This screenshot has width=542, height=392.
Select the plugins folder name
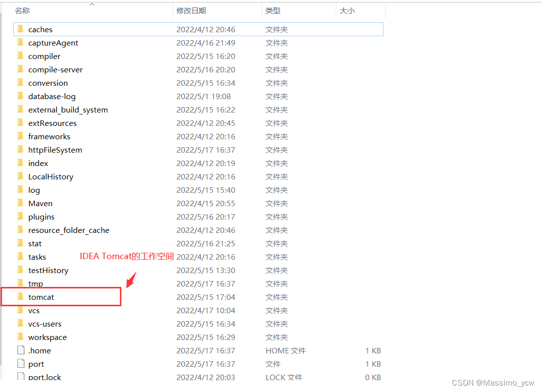42,217
